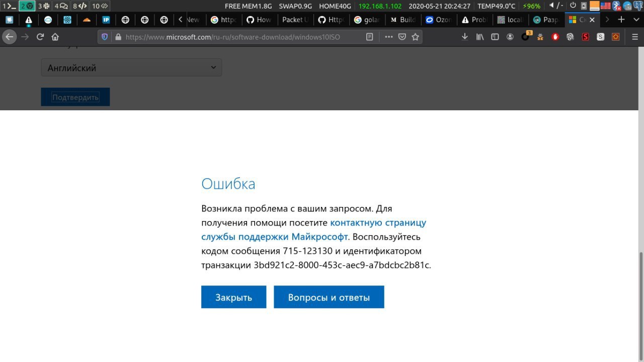644x362 pixels.
Task: Click the Закрыть button
Action: pyautogui.click(x=233, y=297)
